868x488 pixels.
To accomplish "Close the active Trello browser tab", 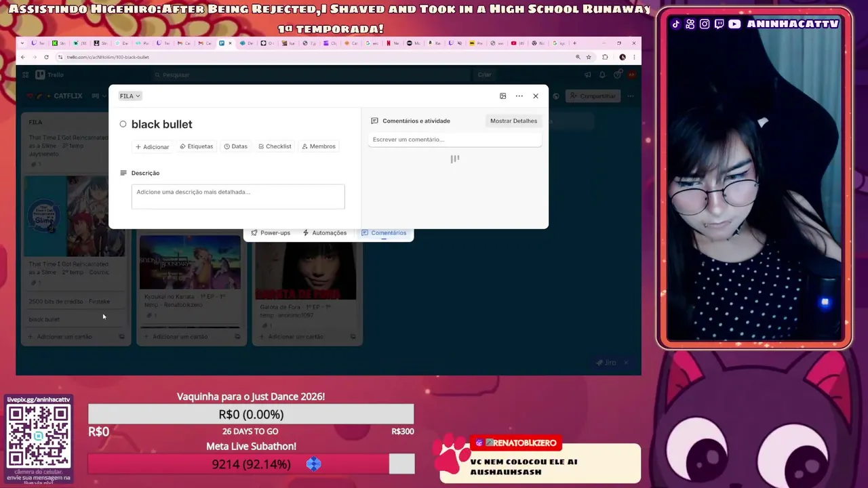I will coord(230,43).
